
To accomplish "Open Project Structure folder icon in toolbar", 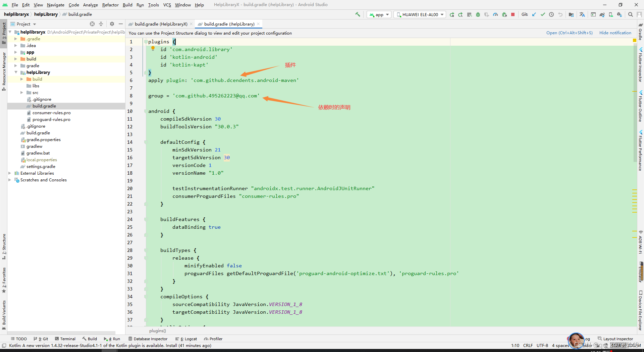I will (571, 14).
